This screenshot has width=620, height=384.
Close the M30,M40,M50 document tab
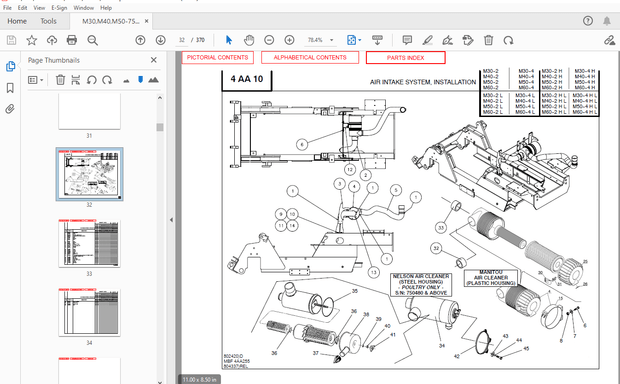point(147,21)
